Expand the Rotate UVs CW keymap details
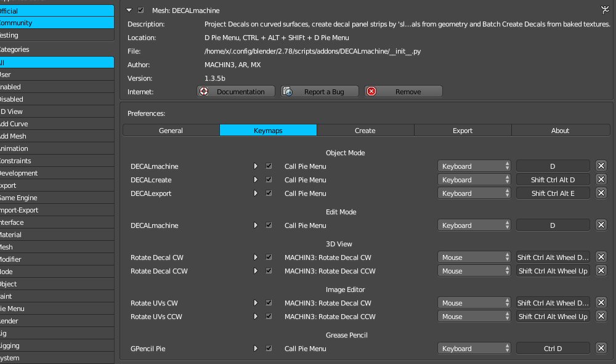This screenshot has height=364, width=616. [256, 303]
